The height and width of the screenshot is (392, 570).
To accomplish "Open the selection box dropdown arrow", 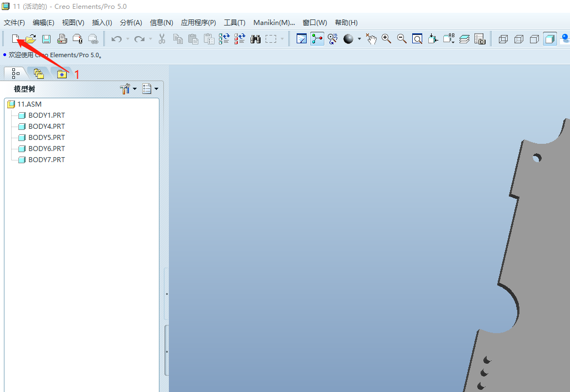I will pyautogui.click(x=282, y=39).
